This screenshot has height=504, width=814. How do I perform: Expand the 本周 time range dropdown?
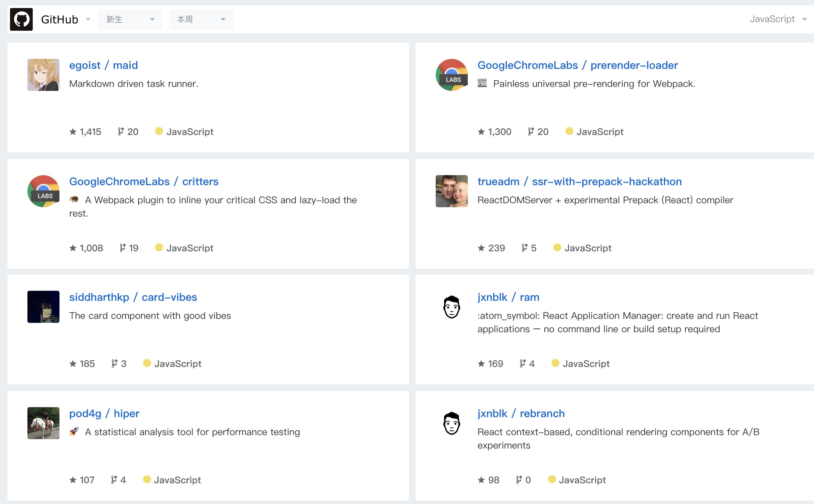point(201,19)
